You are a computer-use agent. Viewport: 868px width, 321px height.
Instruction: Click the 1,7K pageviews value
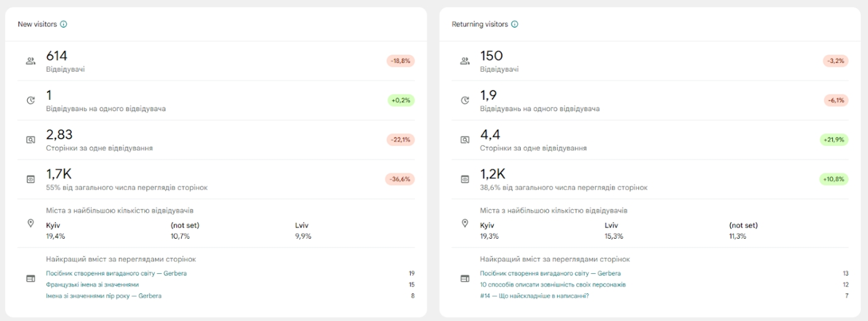[58, 174]
